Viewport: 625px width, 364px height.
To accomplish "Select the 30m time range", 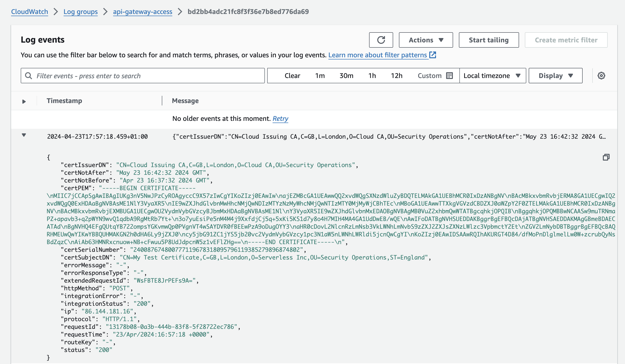I will (x=346, y=76).
